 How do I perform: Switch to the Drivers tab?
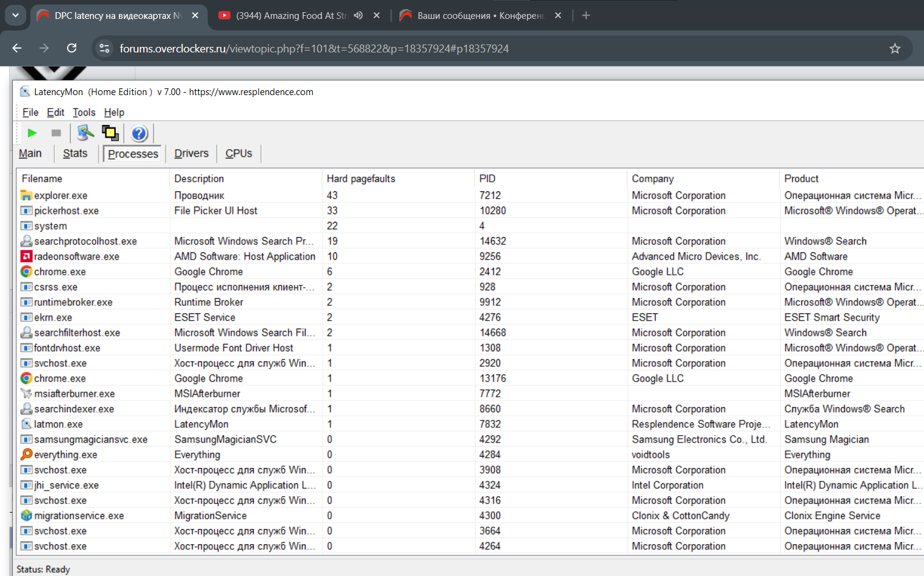(x=192, y=154)
